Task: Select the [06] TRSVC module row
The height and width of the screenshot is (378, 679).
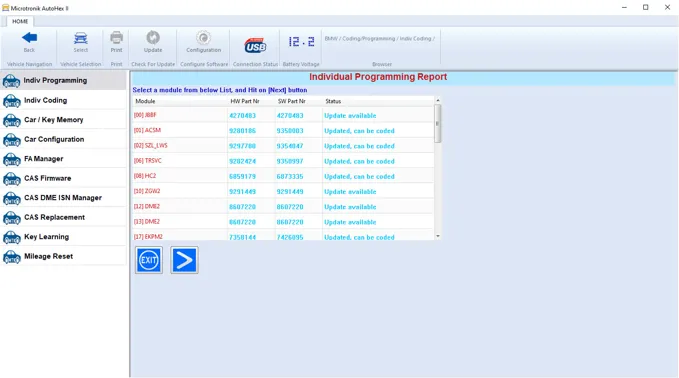Action: coord(283,161)
